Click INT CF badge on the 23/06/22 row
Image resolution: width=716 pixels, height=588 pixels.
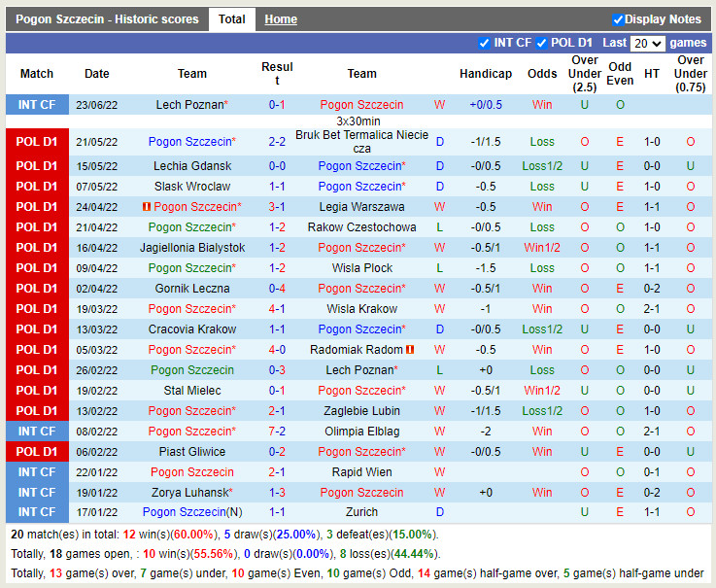(x=37, y=105)
